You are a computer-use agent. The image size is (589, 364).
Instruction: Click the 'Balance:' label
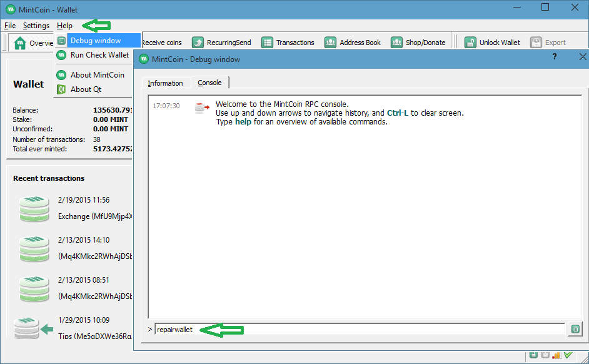click(x=26, y=110)
